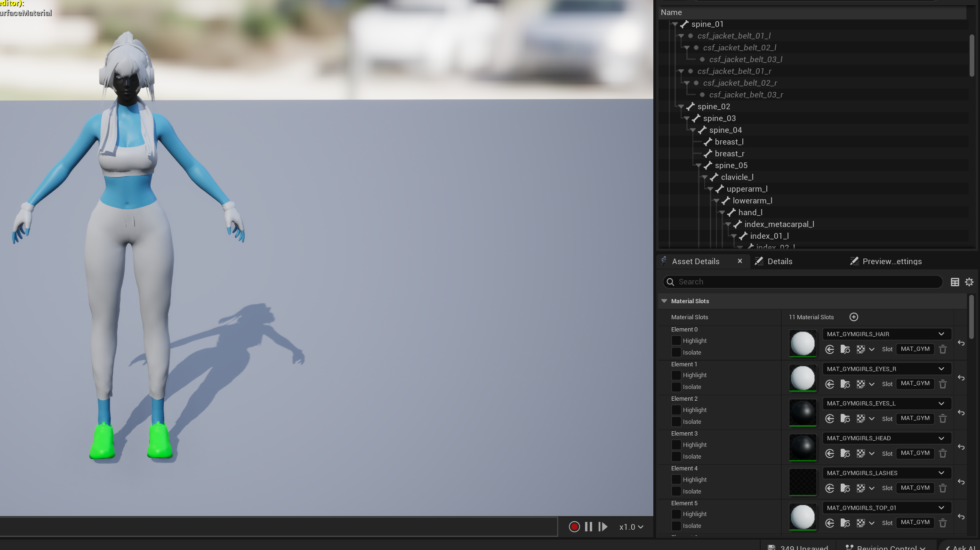Screen dimensions: 980x550
Task: Click the Asset Details search field
Action: click(x=805, y=282)
